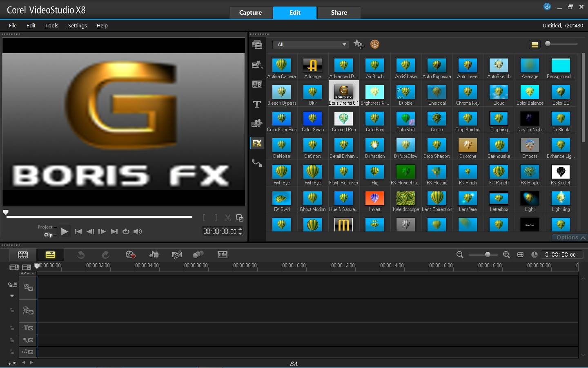Toggle the Voice track icon
The image size is (588, 368).
click(28, 340)
